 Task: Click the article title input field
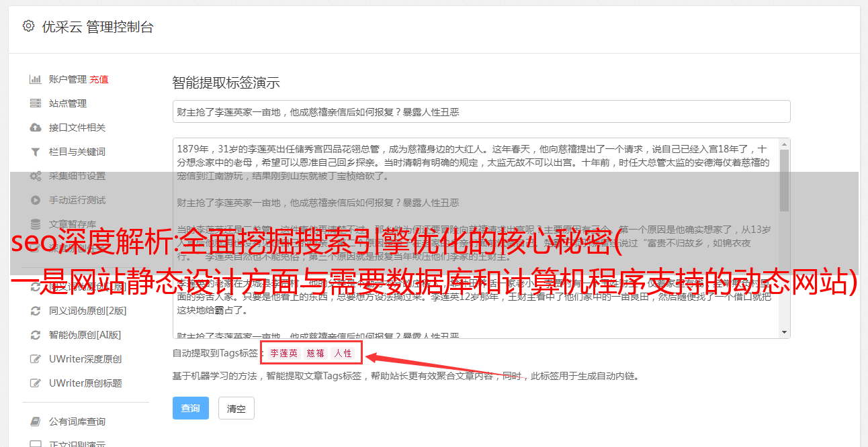pos(481,111)
